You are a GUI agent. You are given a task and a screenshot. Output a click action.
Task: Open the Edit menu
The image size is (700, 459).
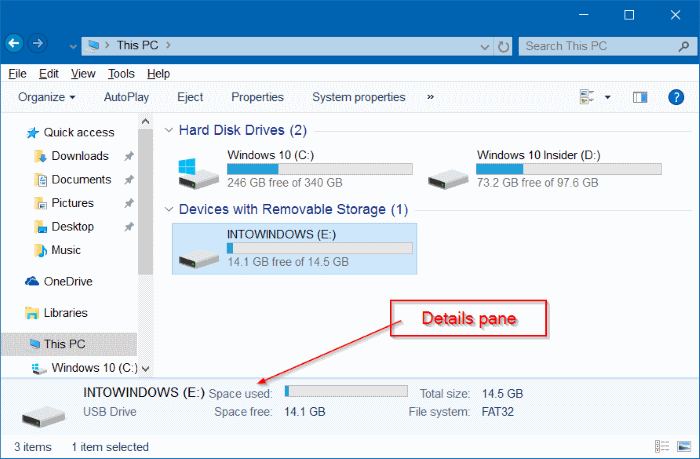coord(49,74)
